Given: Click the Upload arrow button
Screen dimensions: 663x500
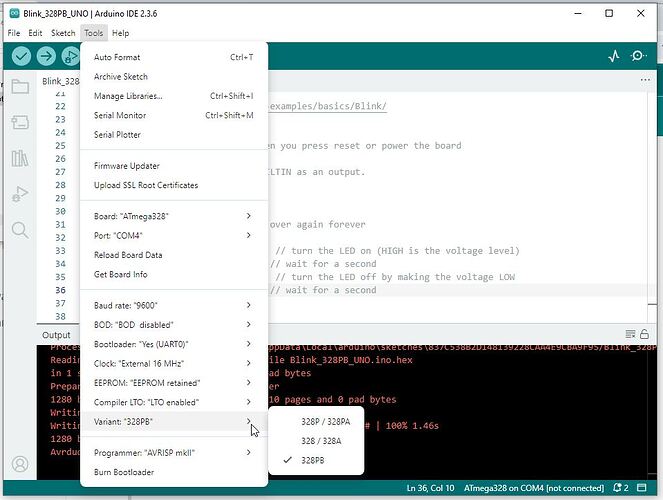Looking at the screenshot, I should pos(46,56).
